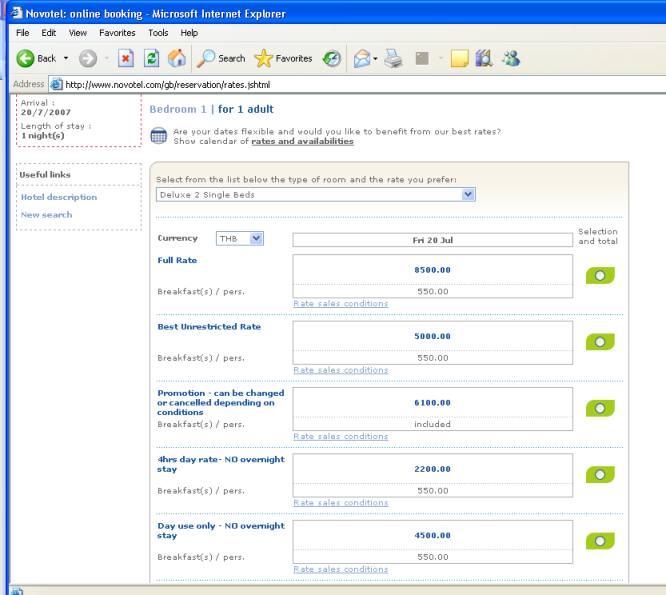The height and width of the screenshot is (595, 666).
Task: Click the History icon in toolbar
Action: 332,58
